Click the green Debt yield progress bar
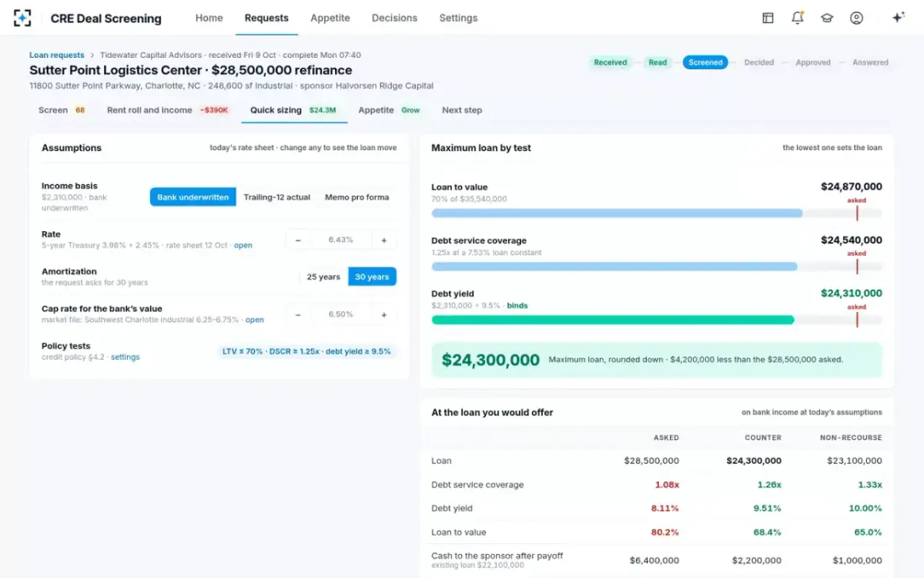The image size is (924, 578). click(x=657, y=320)
